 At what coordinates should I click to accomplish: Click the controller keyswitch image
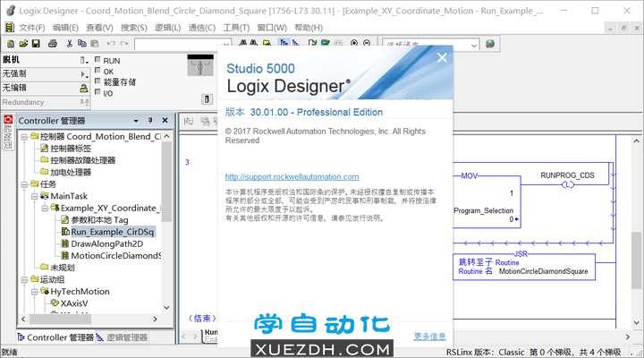pyautogui.click(x=200, y=65)
